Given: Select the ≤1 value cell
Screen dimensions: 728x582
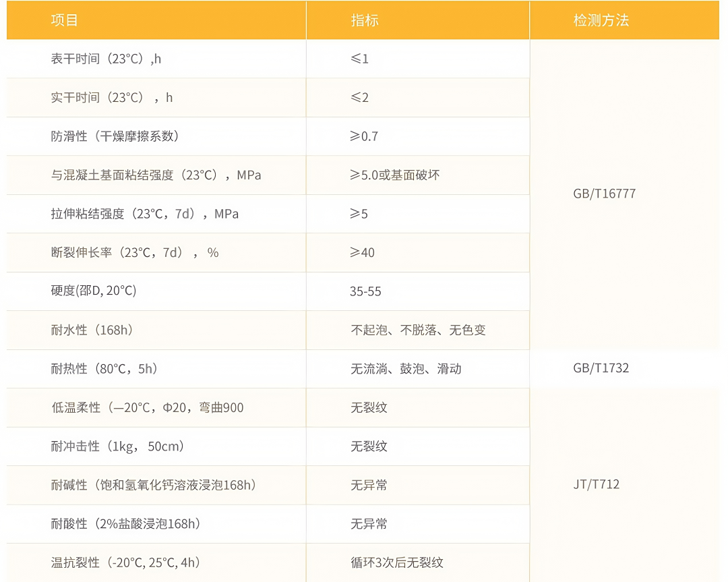Looking at the screenshot, I should tap(359, 59).
